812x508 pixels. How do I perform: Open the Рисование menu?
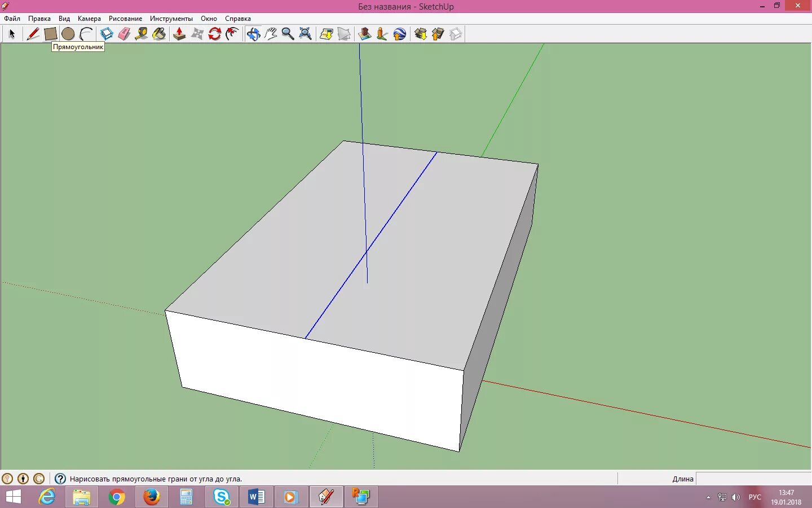pos(125,19)
